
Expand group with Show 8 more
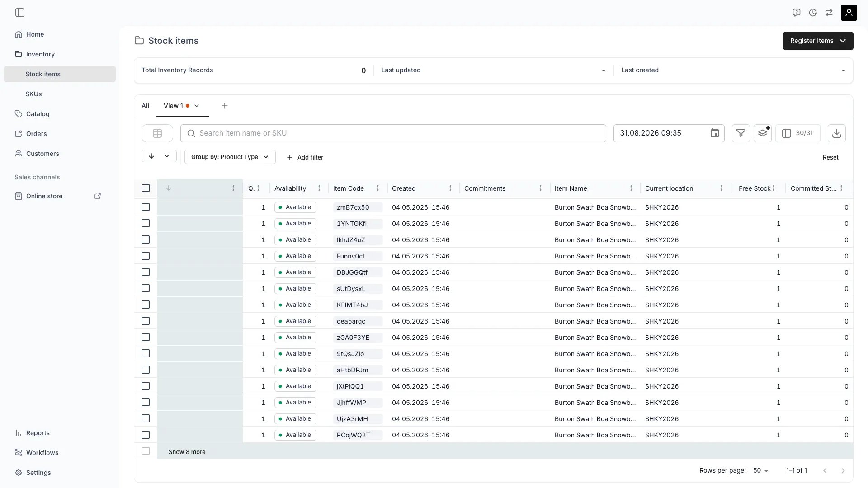(187, 452)
